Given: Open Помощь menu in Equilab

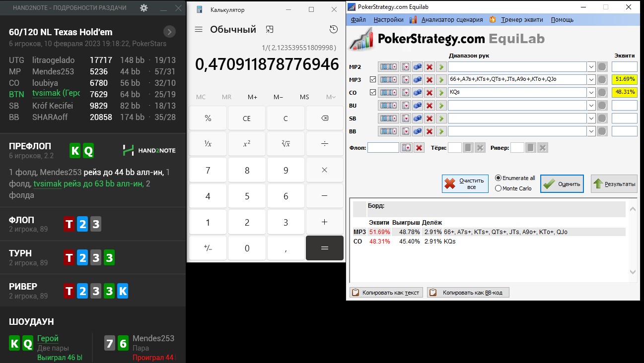Looking at the screenshot, I should 562,20.
